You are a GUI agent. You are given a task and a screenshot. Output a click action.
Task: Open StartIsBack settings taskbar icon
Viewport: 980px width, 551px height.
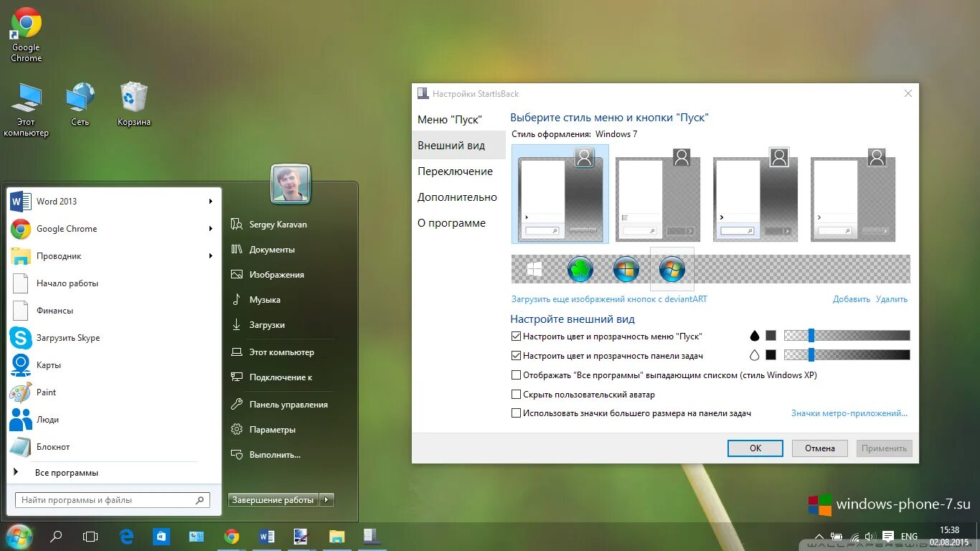click(x=371, y=536)
